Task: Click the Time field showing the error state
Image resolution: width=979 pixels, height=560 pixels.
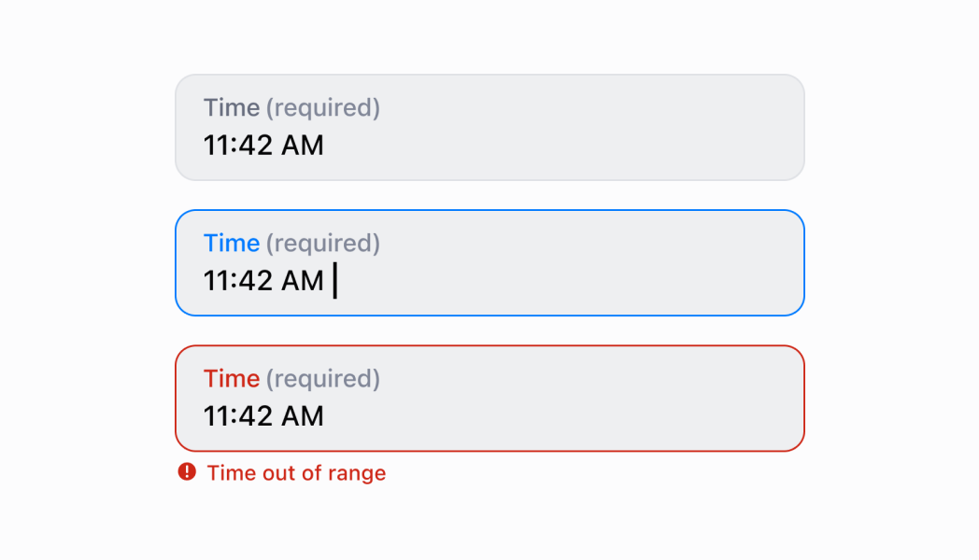Action: point(489,399)
